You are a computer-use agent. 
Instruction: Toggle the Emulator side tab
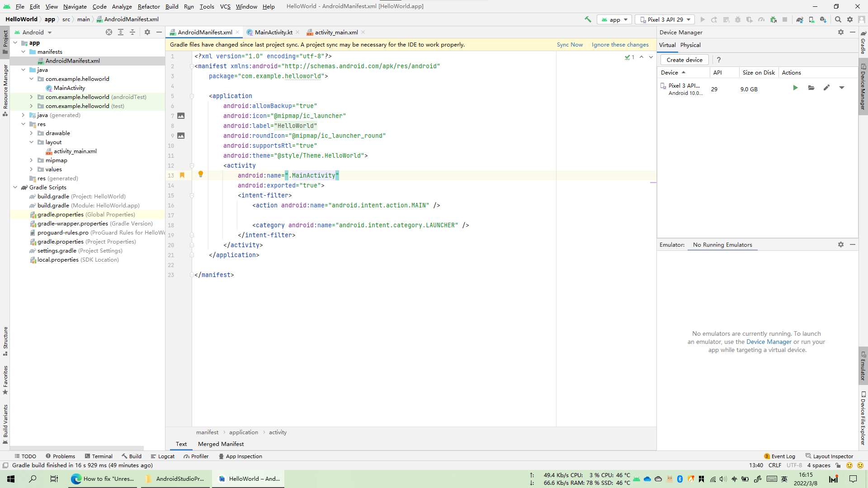coord(863,366)
